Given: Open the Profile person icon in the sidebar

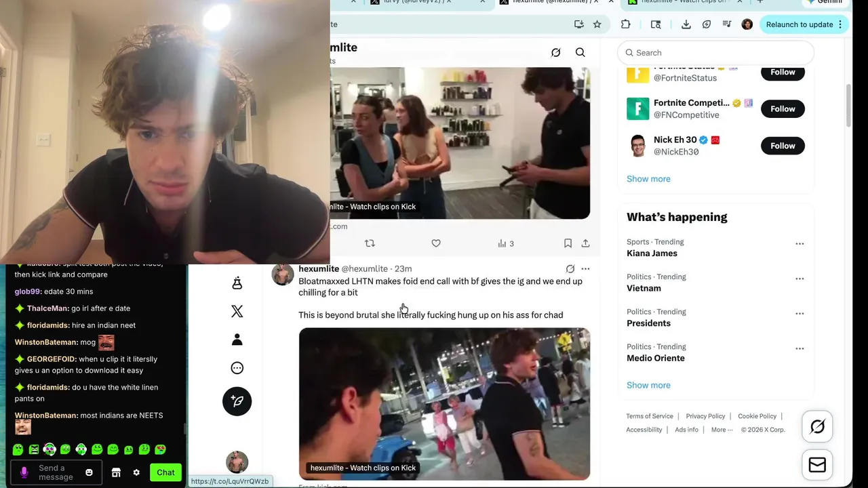Looking at the screenshot, I should coord(237,340).
